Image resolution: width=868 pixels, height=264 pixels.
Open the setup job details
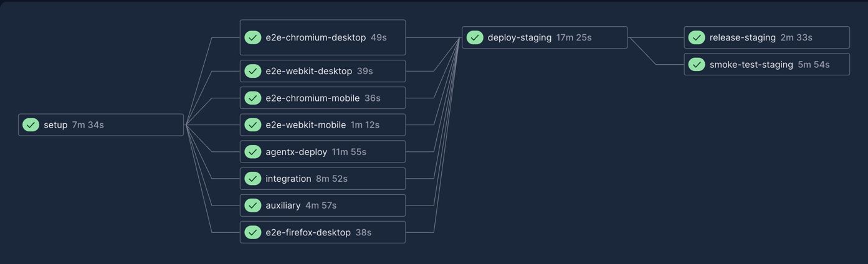(55, 125)
